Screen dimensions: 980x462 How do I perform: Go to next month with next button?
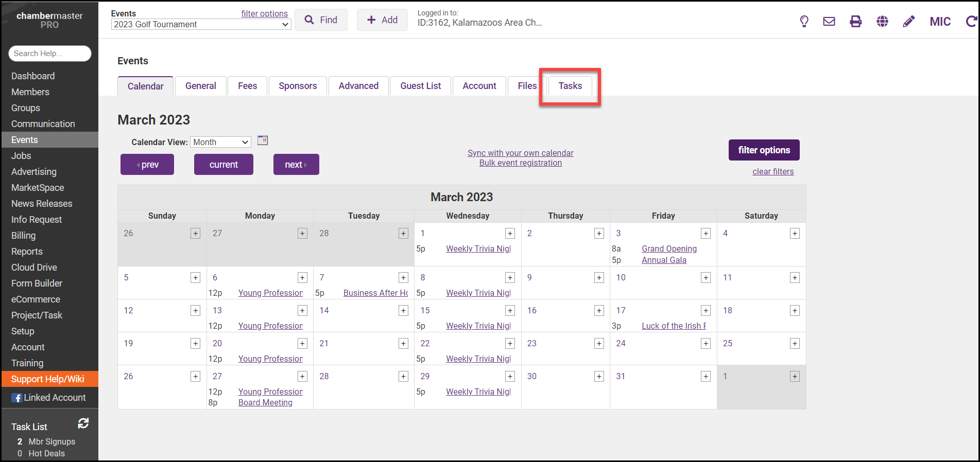click(x=296, y=165)
